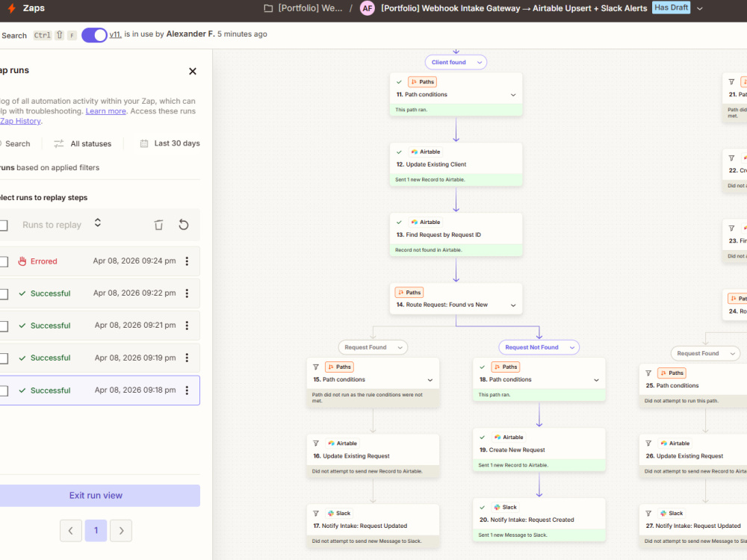The height and width of the screenshot is (560, 747).
Task: Click filter funnel icon on step 15
Action: [316, 367]
